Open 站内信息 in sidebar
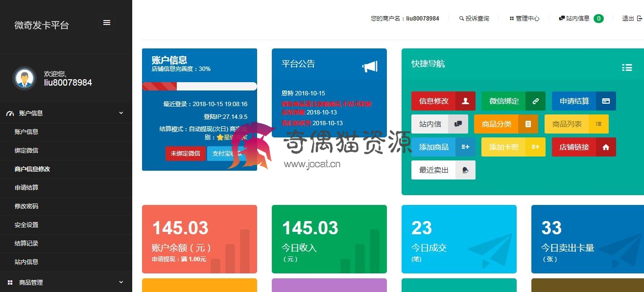The height and width of the screenshot is (292, 644). (x=26, y=262)
